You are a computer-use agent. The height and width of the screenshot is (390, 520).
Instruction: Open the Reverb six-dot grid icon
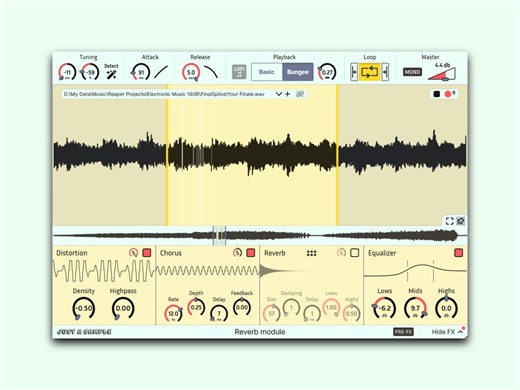click(311, 253)
